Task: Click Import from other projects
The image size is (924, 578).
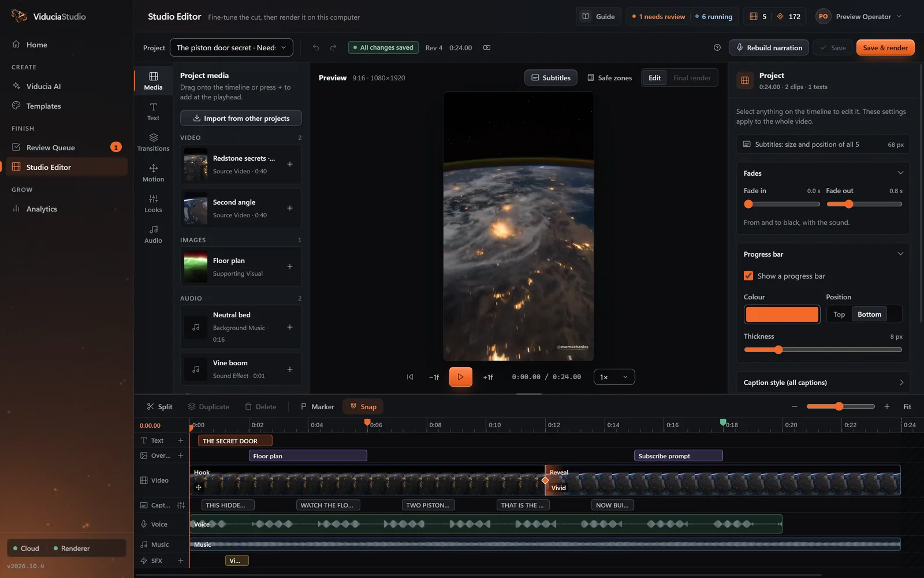Action: [x=241, y=118]
